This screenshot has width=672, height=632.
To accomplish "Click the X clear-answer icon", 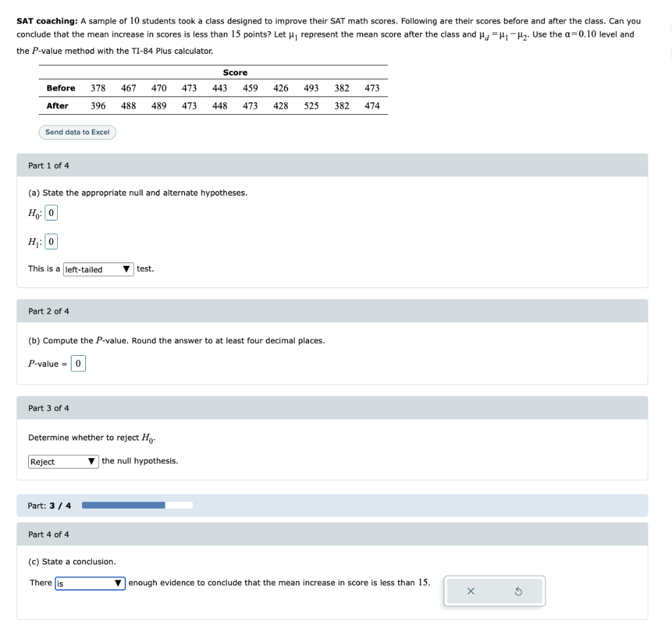I will 470,591.
